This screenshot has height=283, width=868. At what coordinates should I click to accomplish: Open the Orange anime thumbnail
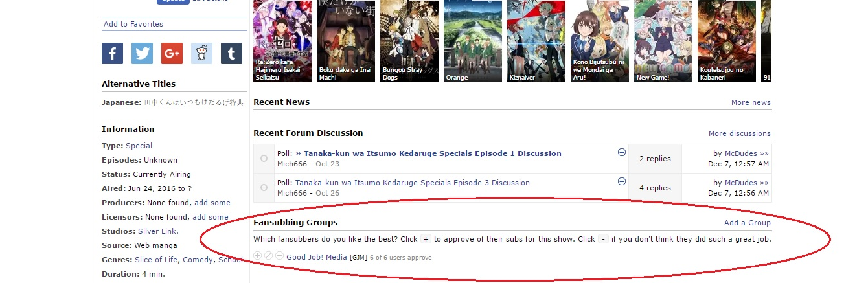pos(473,41)
